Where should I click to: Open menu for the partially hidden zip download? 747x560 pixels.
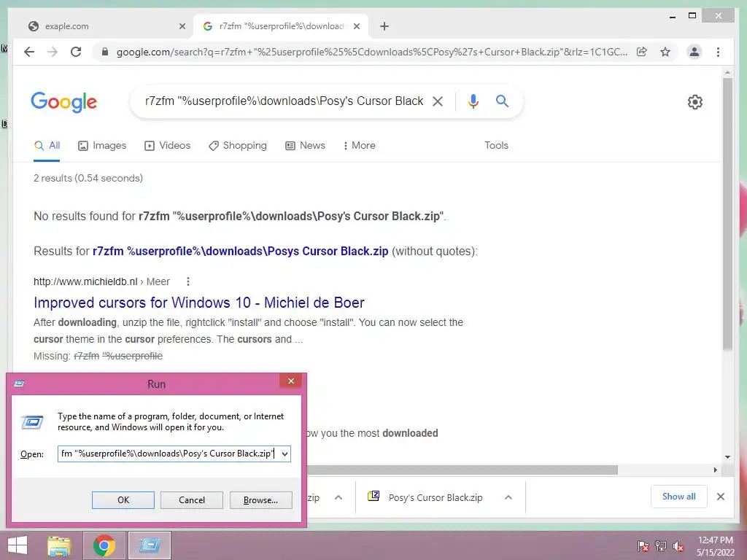338,497
